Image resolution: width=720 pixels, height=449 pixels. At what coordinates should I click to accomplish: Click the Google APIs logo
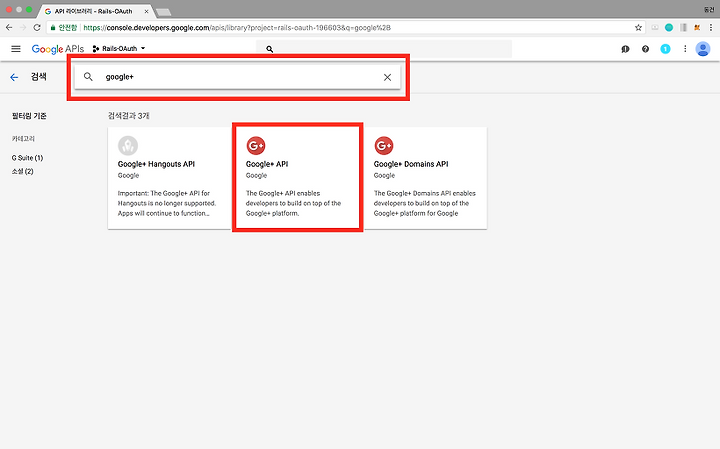(x=57, y=49)
